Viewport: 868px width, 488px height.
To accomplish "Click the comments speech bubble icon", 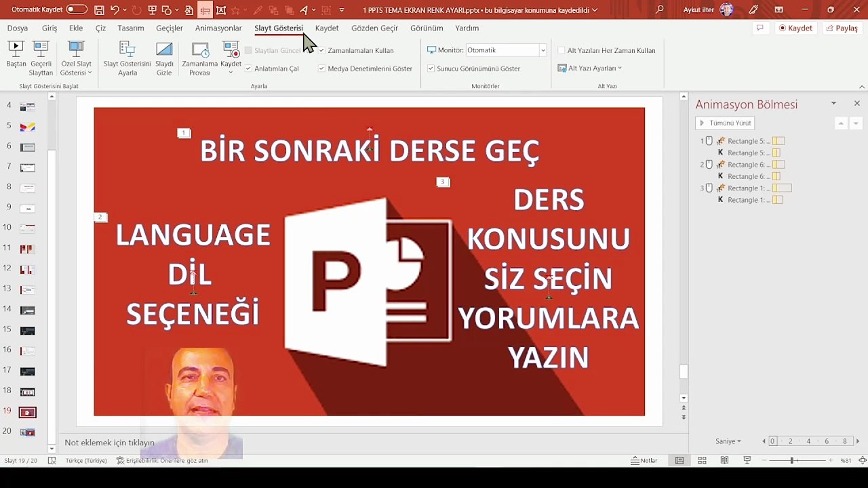I will 760,28.
